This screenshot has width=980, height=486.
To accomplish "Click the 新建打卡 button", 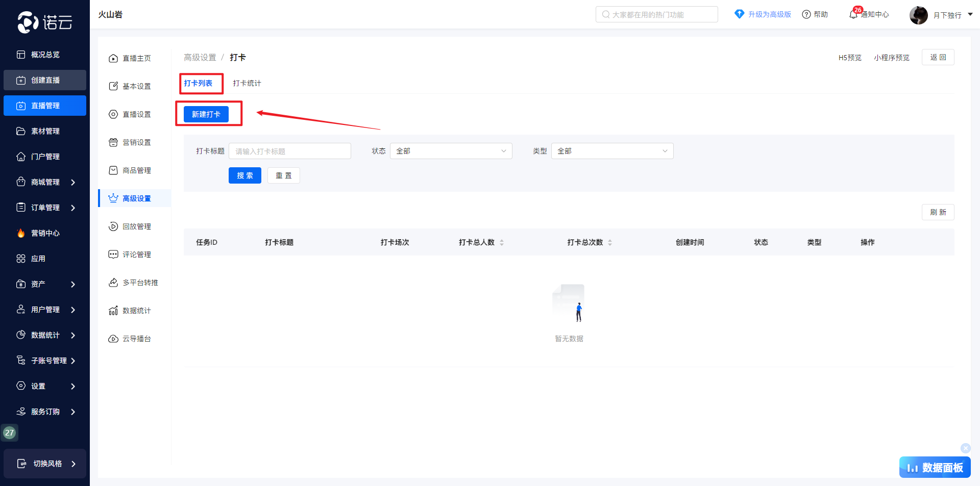I will pyautogui.click(x=206, y=114).
